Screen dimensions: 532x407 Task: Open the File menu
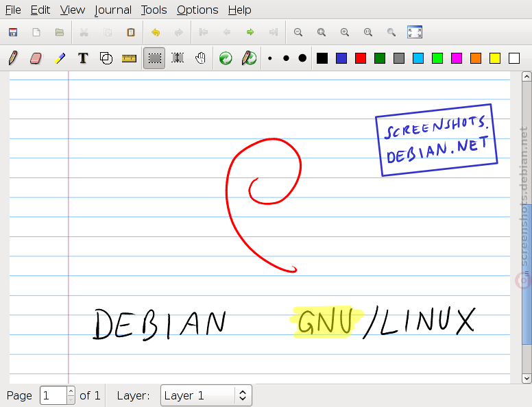13,10
